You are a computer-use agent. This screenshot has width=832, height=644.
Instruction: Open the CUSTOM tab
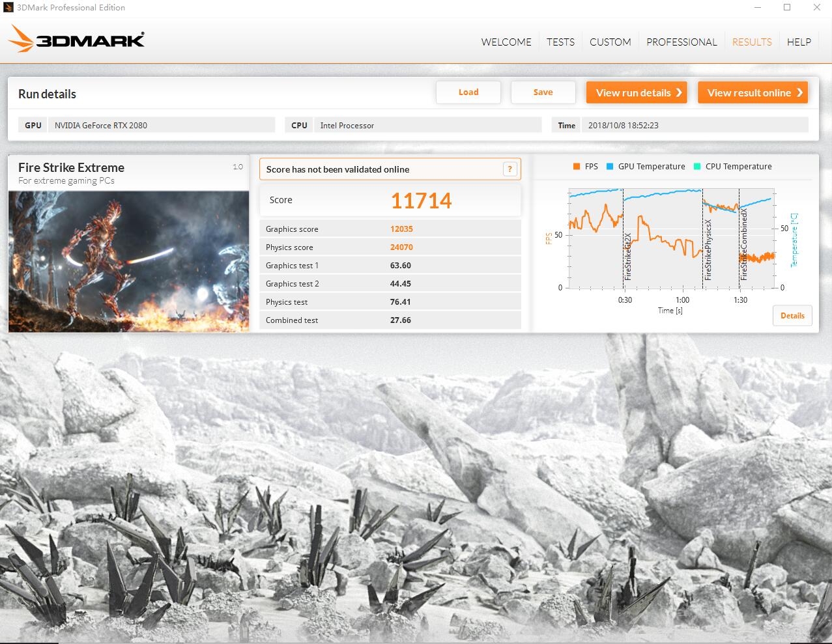click(610, 42)
